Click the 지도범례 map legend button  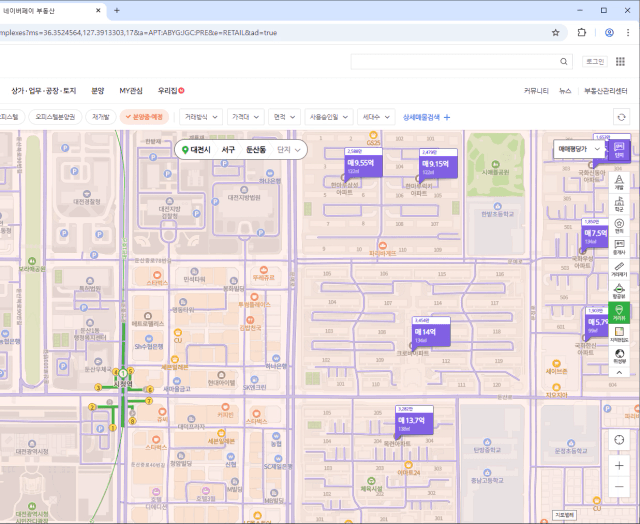(564, 515)
